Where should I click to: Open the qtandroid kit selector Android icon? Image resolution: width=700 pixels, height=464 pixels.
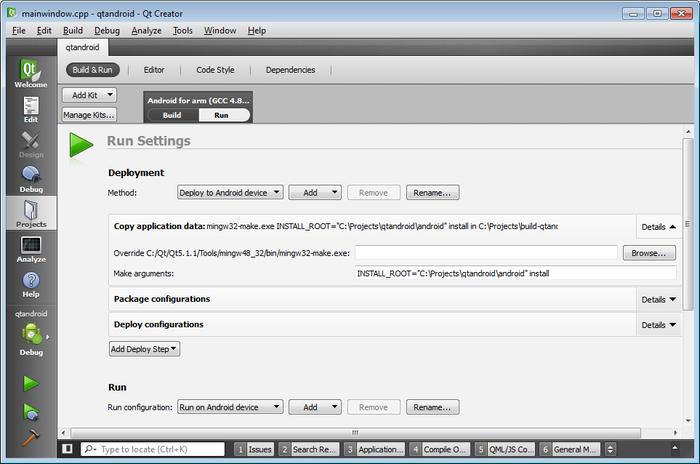point(31,335)
